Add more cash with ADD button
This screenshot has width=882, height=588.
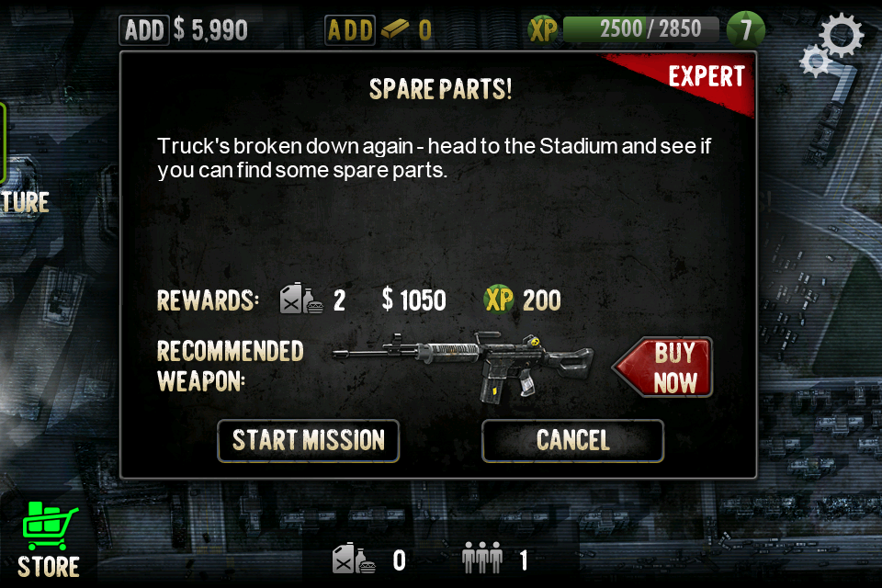pos(144,30)
